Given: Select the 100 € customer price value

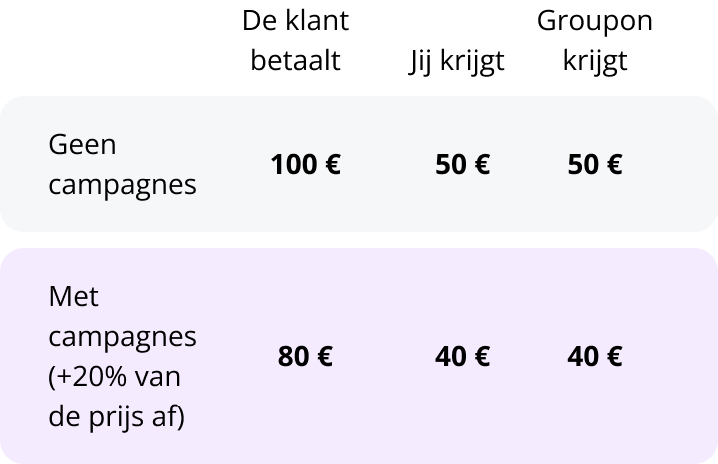Looking at the screenshot, I should point(305,164).
